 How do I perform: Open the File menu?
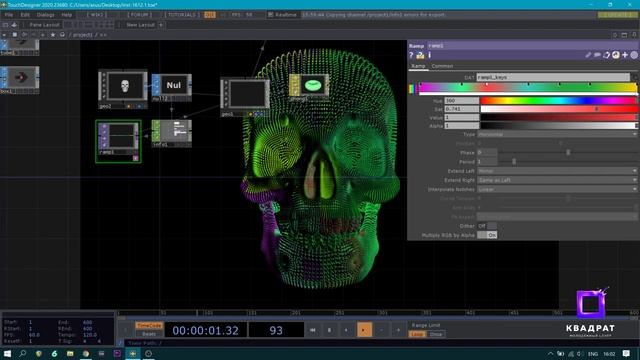coord(9,15)
